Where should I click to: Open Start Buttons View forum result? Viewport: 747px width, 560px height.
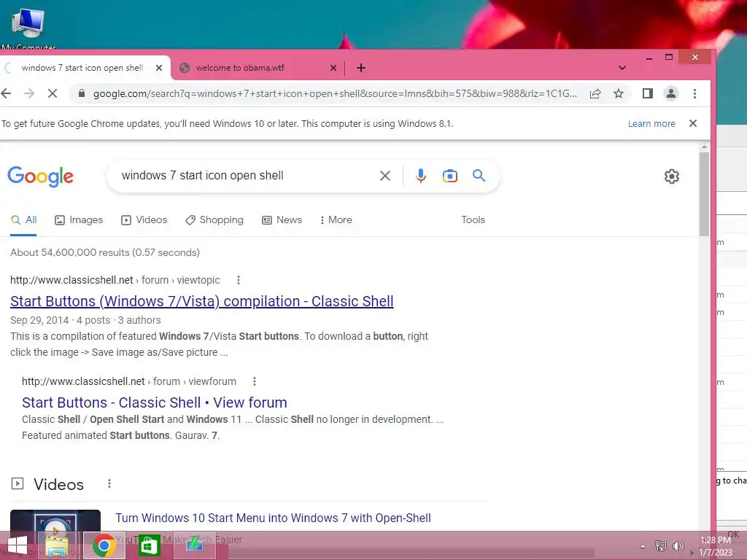click(155, 402)
